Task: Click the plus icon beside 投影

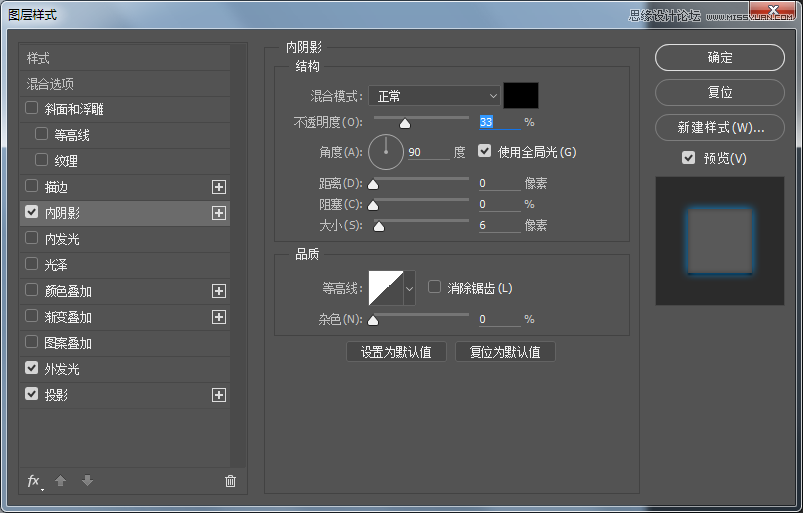Action: [x=219, y=395]
